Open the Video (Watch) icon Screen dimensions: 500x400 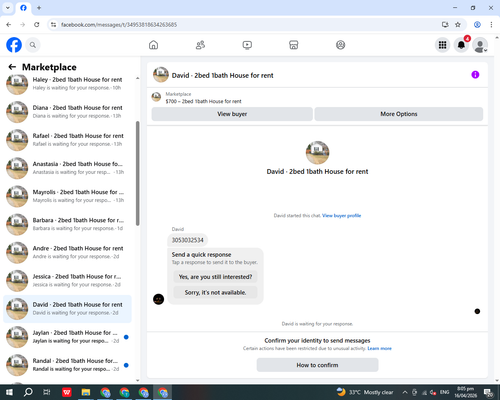pyautogui.click(x=247, y=45)
